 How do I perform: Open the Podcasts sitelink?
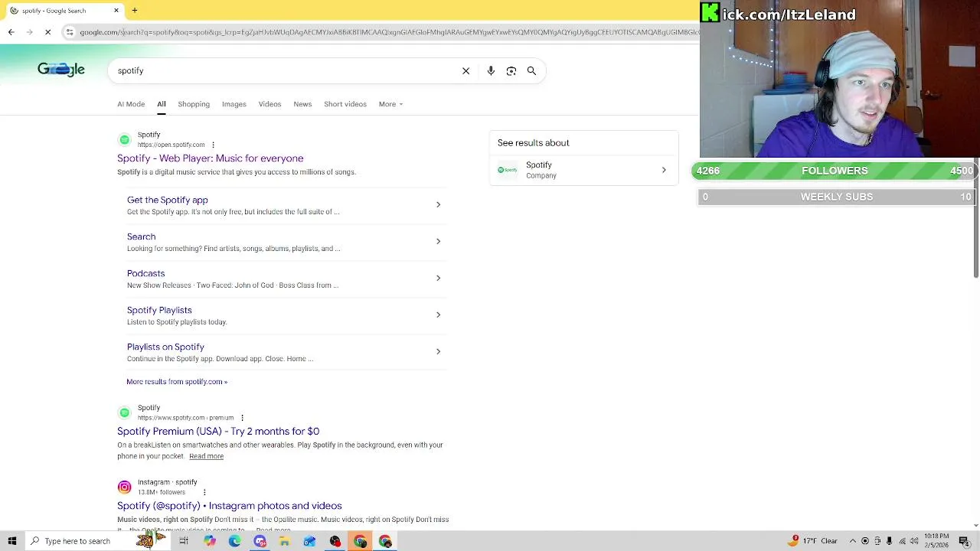click(145, 273)
